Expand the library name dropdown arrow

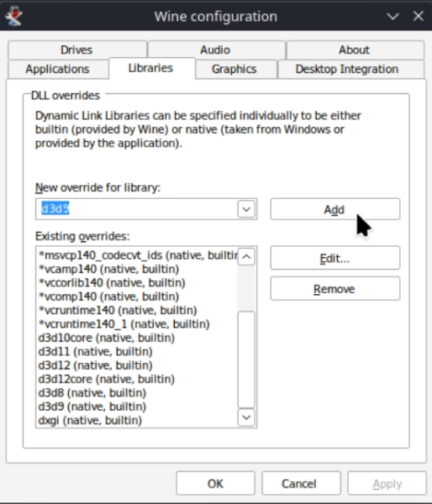(246, 209)
